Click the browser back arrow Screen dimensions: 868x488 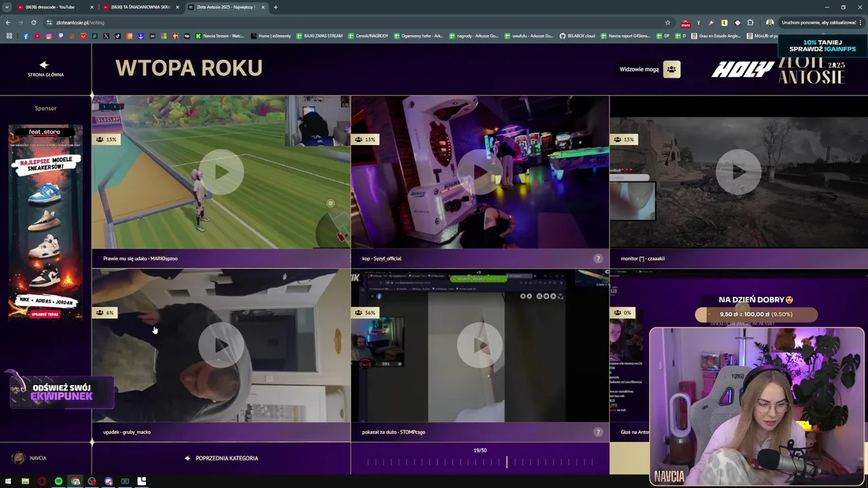[x=8, y=22]
